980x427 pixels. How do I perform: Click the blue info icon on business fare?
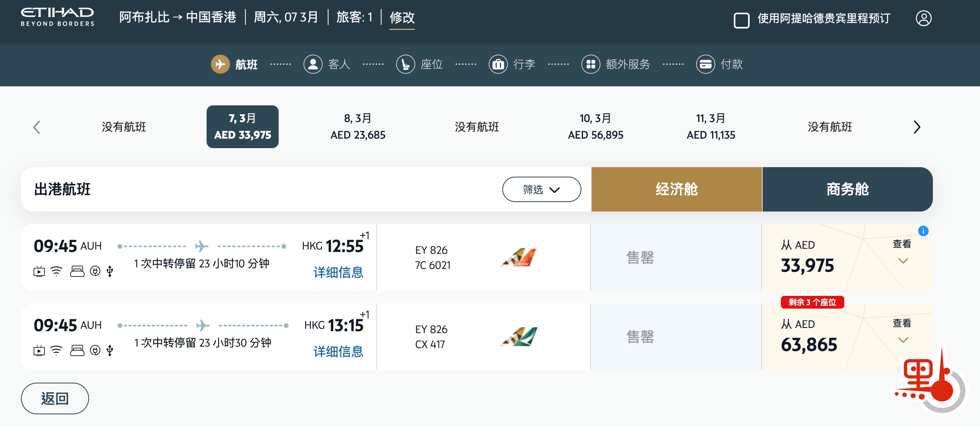pyautogui.click(x=923, y=231)
